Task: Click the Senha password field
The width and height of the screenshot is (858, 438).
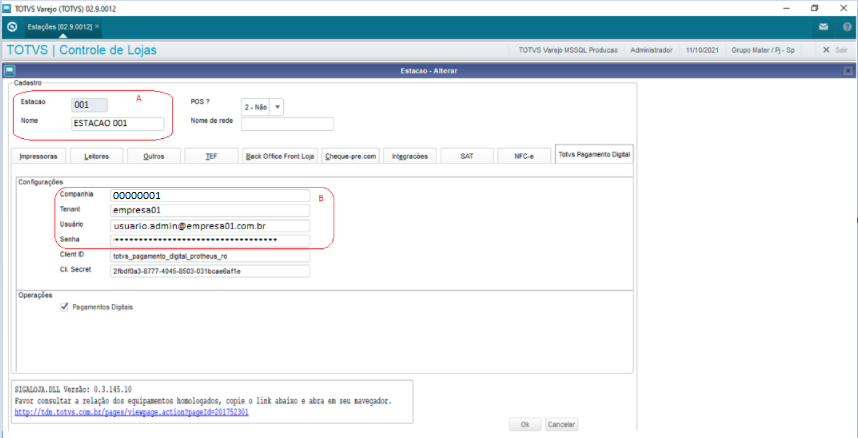Action: (x=210, y=241)
